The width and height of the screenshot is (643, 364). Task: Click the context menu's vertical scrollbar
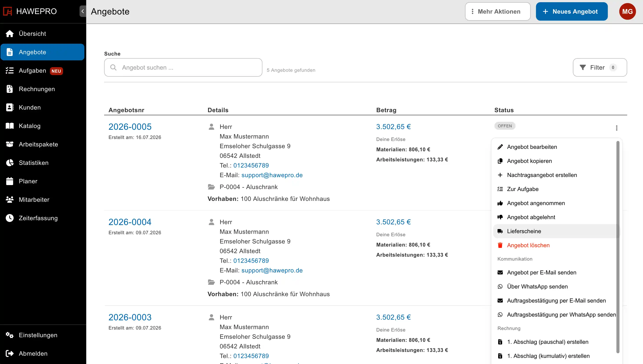click(x=618, y=247)
